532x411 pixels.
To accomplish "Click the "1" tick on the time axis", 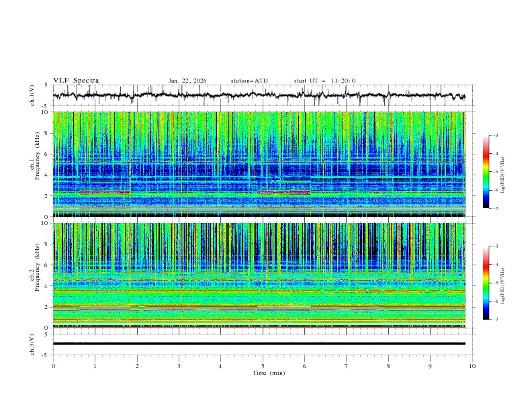I will tap(95, 366).
